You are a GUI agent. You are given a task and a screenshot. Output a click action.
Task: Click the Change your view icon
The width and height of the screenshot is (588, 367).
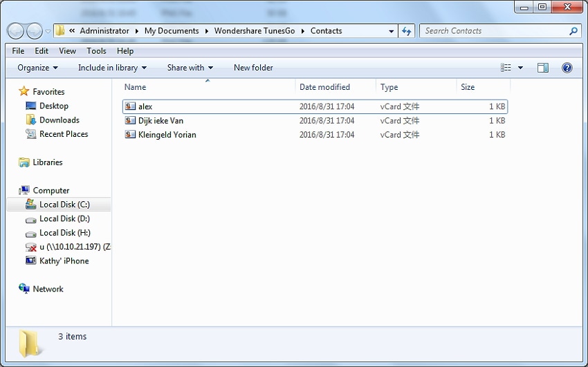(506, 68)
